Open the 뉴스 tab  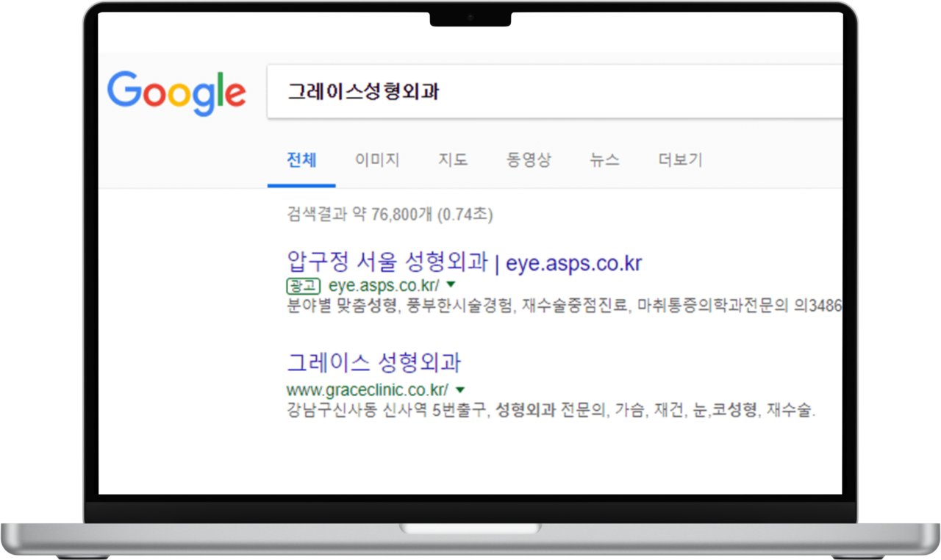tap(604, 160)
